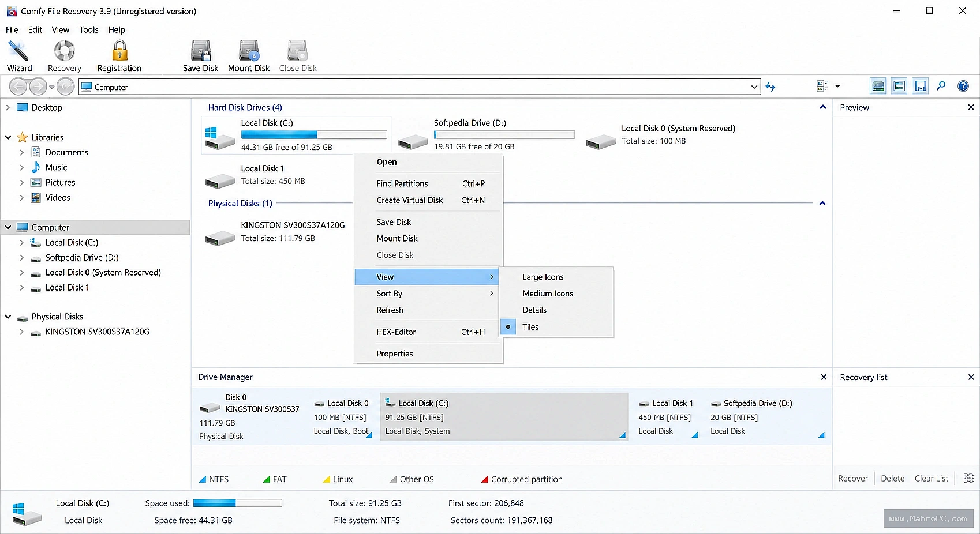This screenshot has height=534, width=980.
Task: Open navigation history dropdown arrow
Action: [x=52, y=87]
